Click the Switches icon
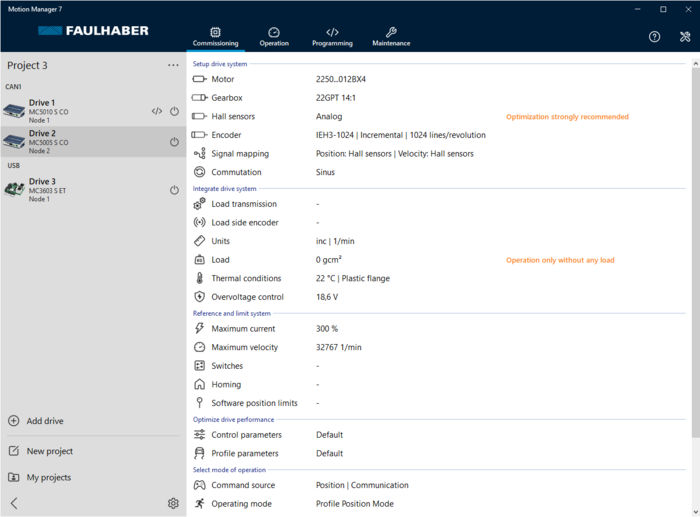 (x=200, y=366)
